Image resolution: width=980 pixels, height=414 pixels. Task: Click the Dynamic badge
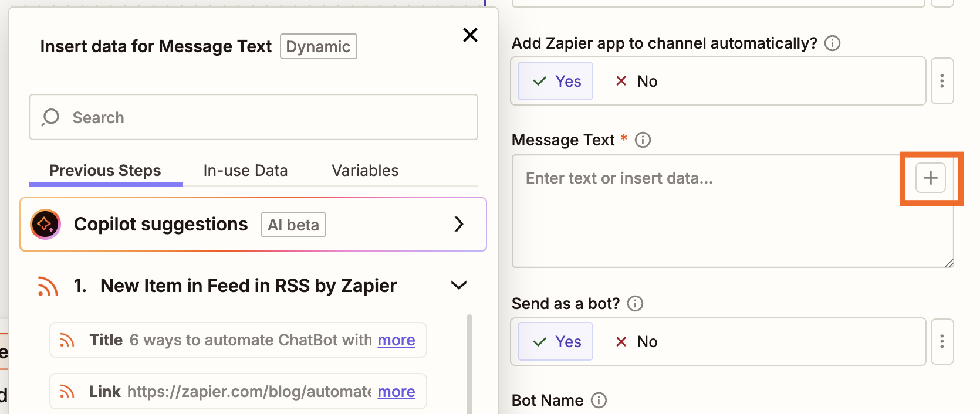(x=319, y=47)
